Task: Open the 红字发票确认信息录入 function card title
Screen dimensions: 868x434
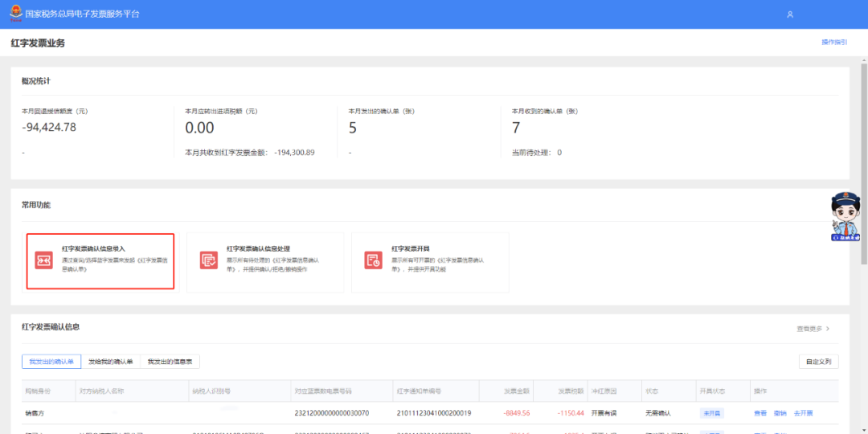Action: coord(93,249)
